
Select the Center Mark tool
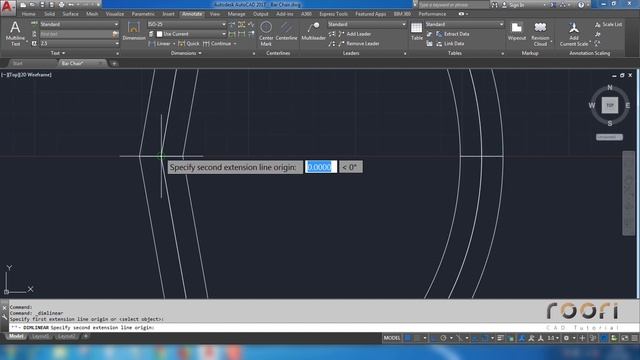(266, 33)
